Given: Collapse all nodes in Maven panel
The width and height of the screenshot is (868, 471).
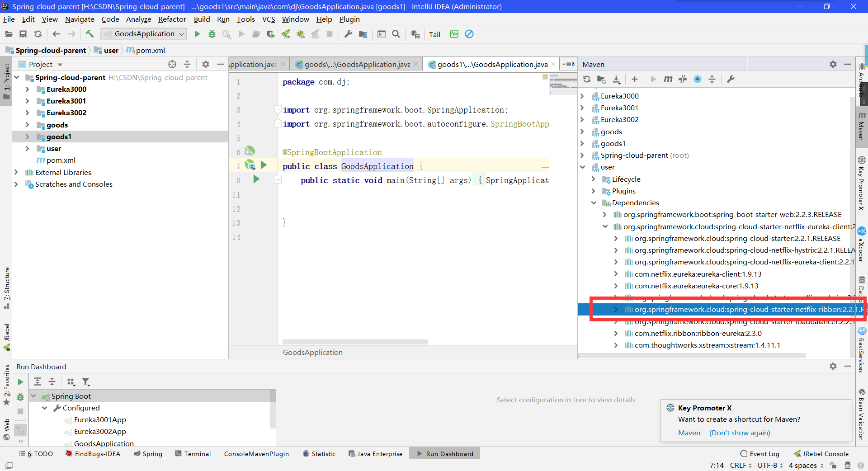Looking at the screenshot, I should click(x=712, y=79).
